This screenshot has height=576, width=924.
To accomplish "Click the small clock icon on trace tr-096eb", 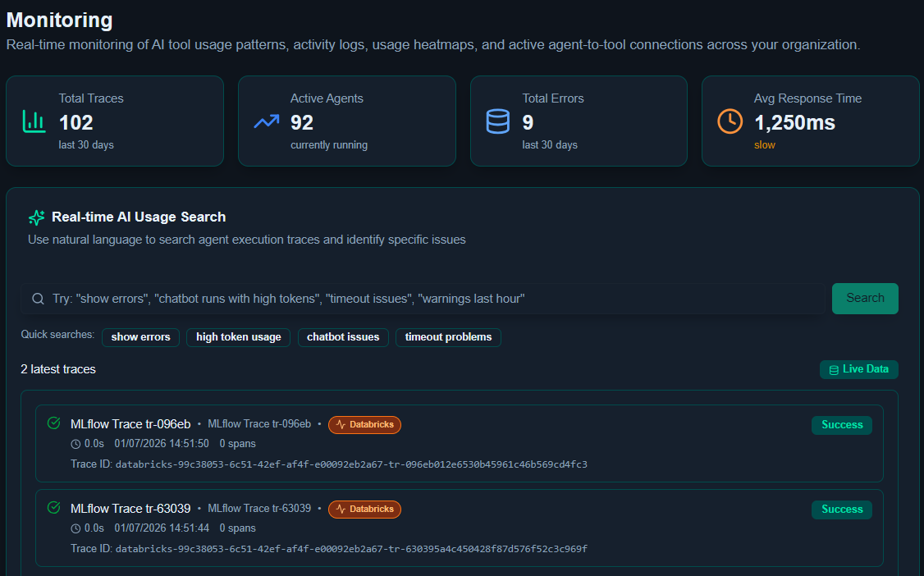I will click(x=75, y=444).
